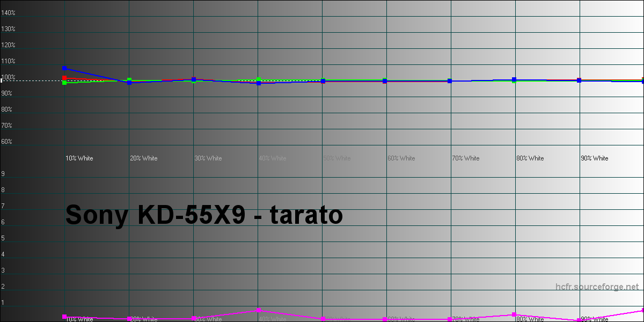
Task: Select the magenta delta E point at 90% White
Action: tap(579, 320)
